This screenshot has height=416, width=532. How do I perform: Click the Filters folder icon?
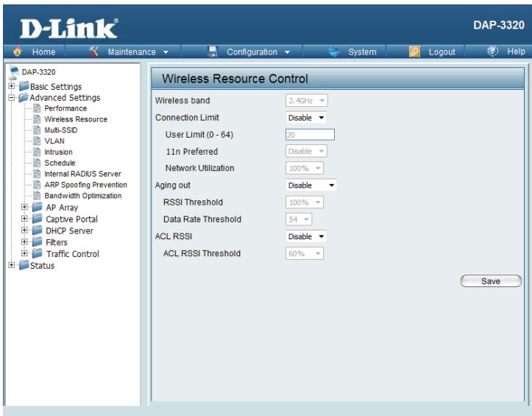[x=38, y=242]
